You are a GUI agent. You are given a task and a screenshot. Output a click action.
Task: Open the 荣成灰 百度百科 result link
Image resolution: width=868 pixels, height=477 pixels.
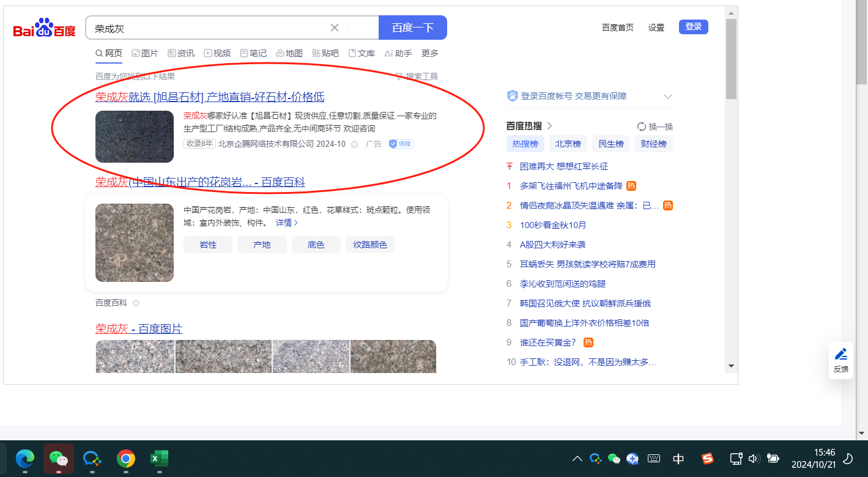200,182
